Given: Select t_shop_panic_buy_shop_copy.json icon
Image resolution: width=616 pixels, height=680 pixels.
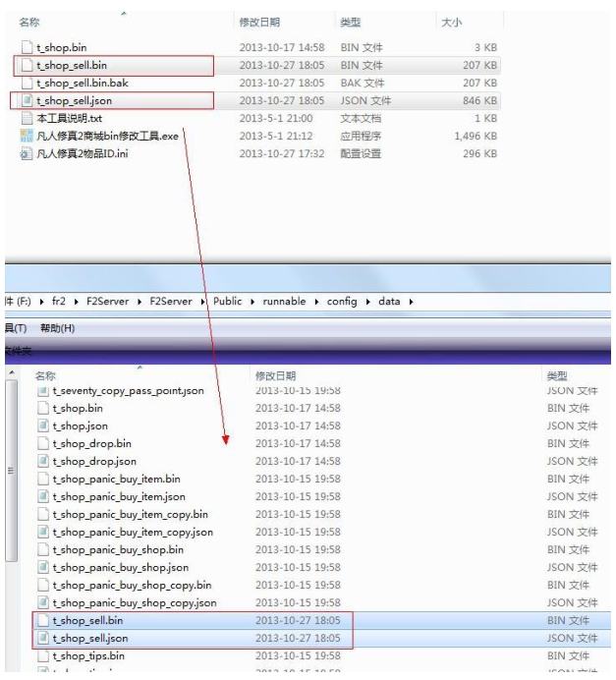Looking at the screenshot, I should coord(43,602).
